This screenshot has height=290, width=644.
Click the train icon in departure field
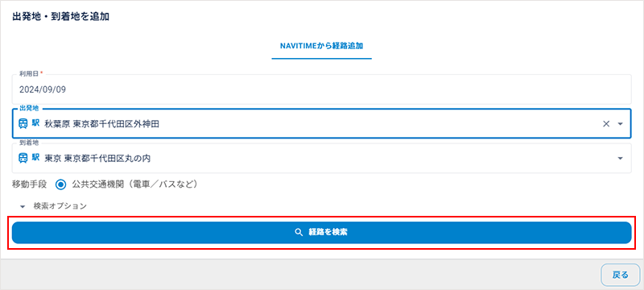click(x=23, y=123)
